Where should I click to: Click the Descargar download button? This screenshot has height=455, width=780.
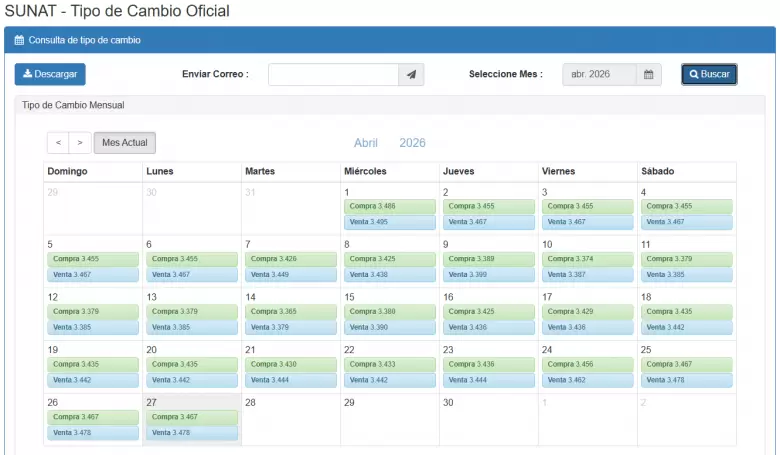click(x=50, y=75)
